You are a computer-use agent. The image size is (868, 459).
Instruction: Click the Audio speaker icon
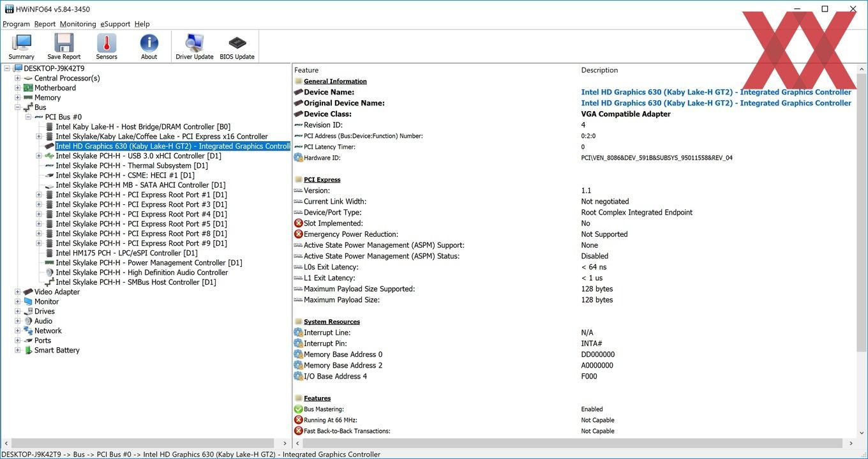[28, 321]
